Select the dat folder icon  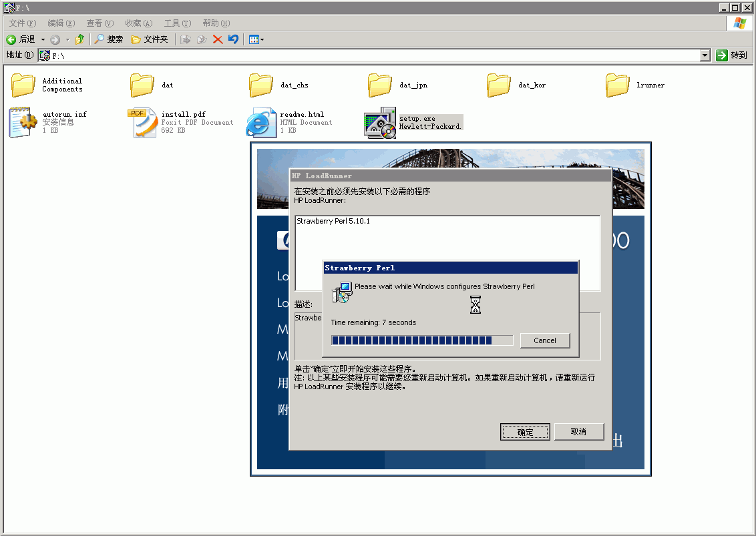142,85
